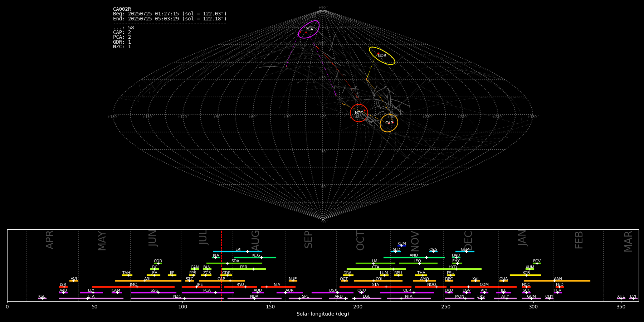Select the pink NTA shower bar
Image resolution: width=644 pixels, height=322 pixels.
409,298
